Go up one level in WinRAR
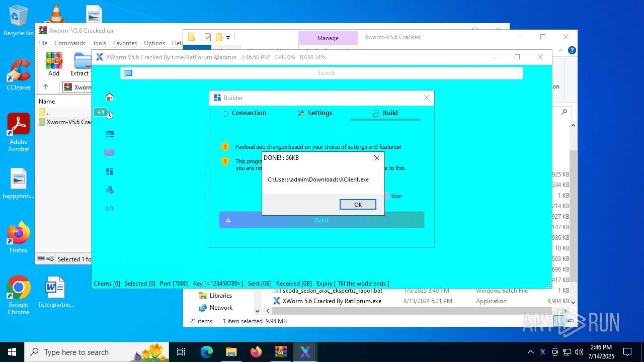The height and width of the screenshot is (362, 644). coord(46,87)
